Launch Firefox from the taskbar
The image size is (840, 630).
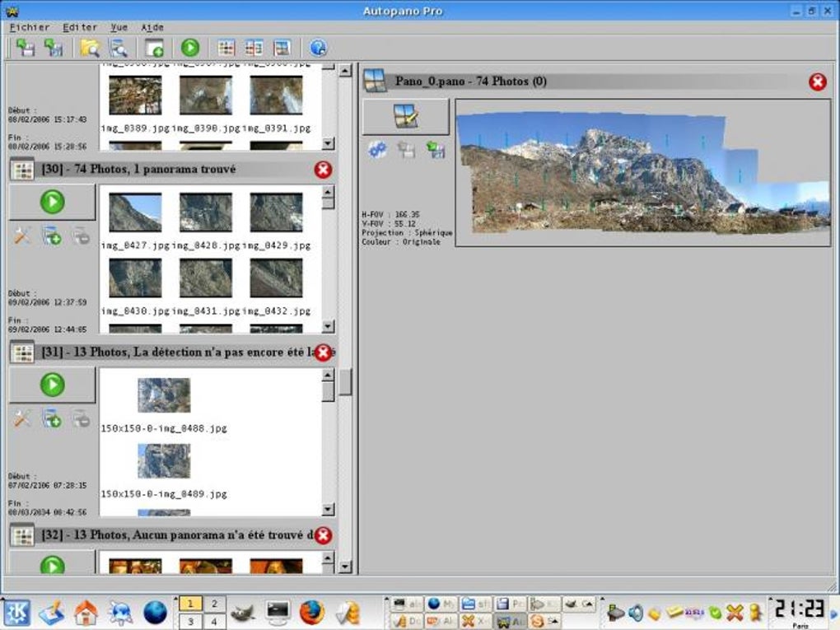click(312, 613)
